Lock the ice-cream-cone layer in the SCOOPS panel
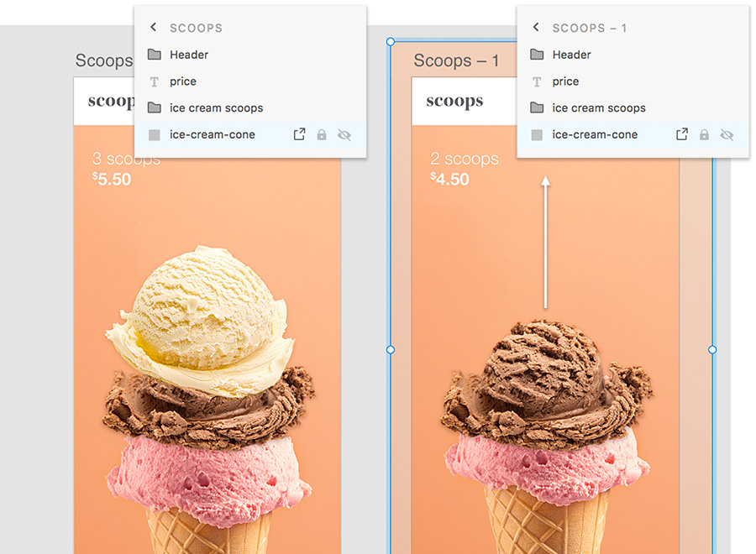This screenshot has height=554, width=756. click(x=322, y=135)
